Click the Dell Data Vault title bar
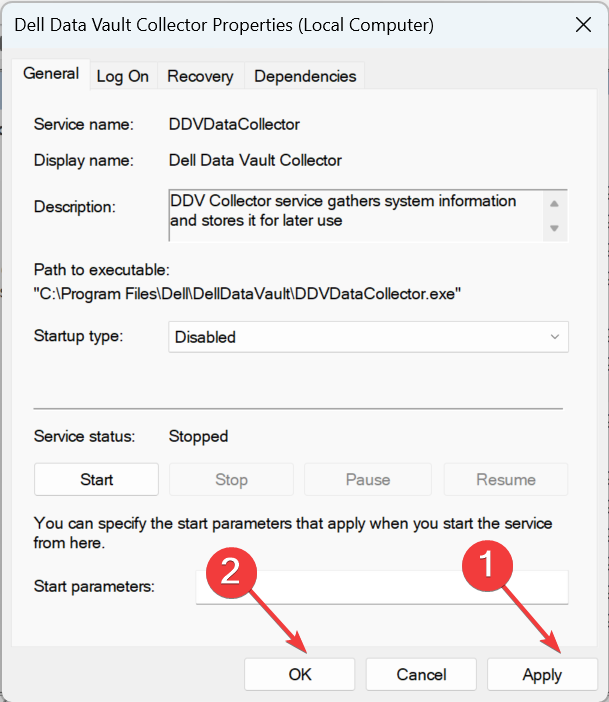Screen dimensions: 609x702 224,23
